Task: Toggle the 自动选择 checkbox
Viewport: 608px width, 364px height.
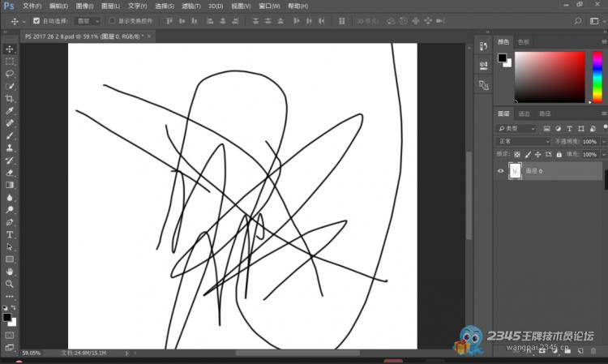Action: click(36, 20)
